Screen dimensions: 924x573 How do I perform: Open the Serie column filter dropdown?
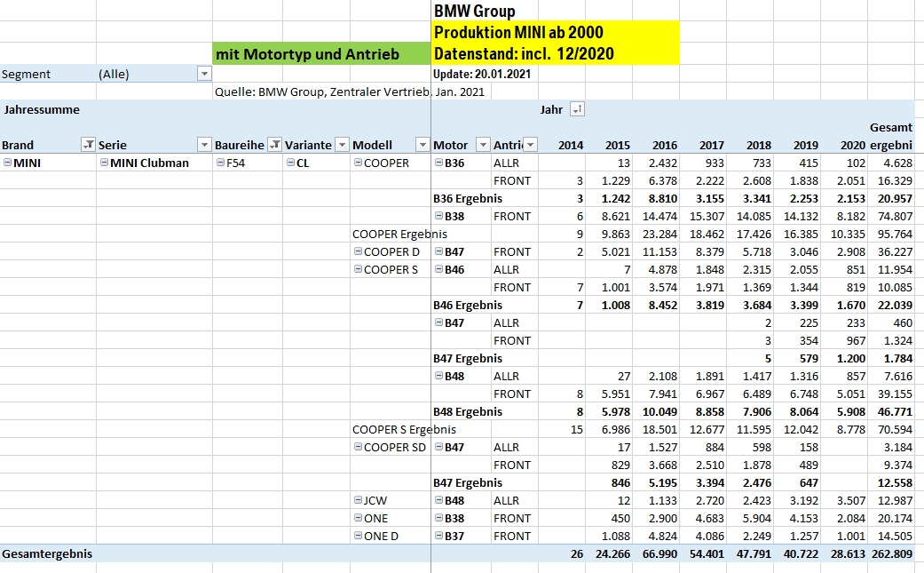[204, 145]
